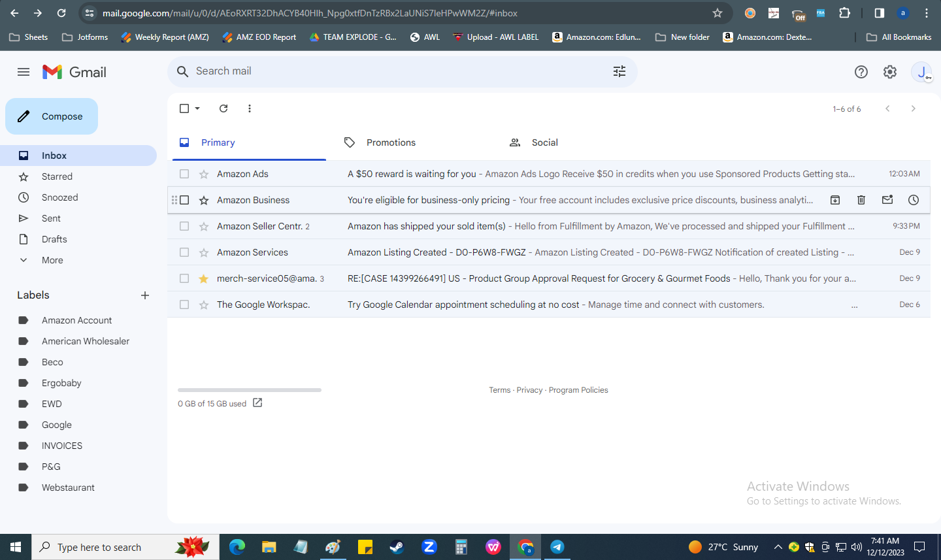Open the three-dot More options in toolbar
Screen dimensions: 941x560
tap(250, 108)
